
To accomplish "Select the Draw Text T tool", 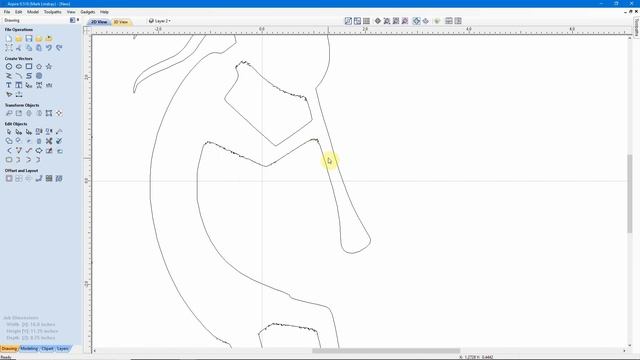I will click(x=9, y=85).
